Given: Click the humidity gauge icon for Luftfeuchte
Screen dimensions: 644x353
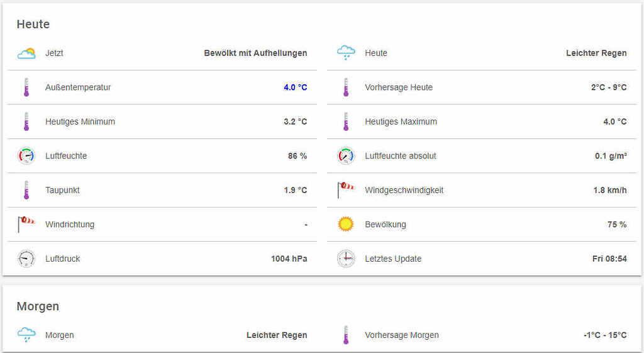Looking at the screenshot, I should click(x=26, y=156).
